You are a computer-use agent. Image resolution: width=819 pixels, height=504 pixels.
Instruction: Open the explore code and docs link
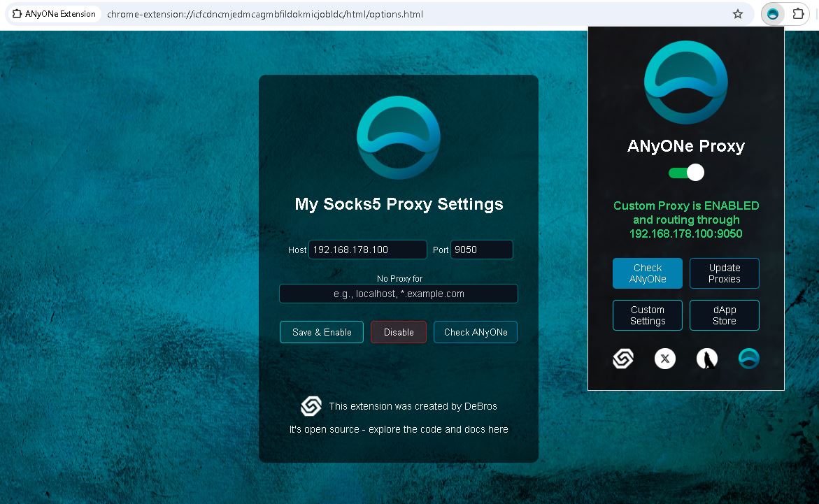tap(399, 429)
